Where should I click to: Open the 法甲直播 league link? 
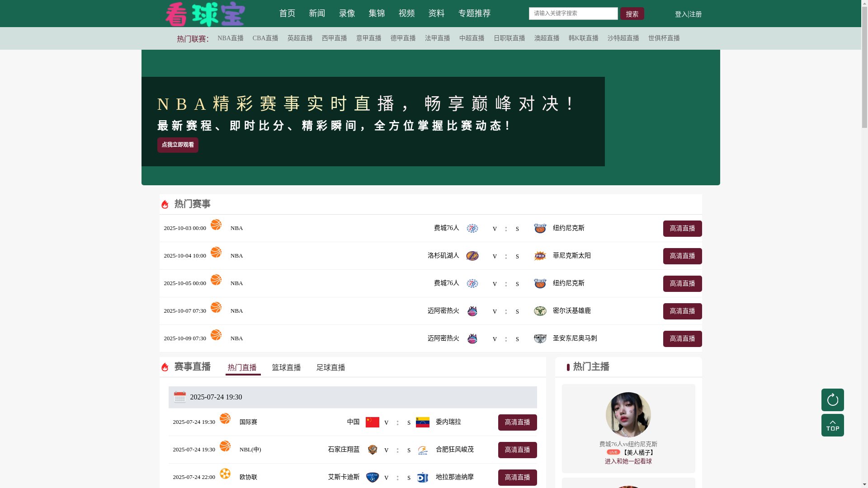[x=437, y=38]
